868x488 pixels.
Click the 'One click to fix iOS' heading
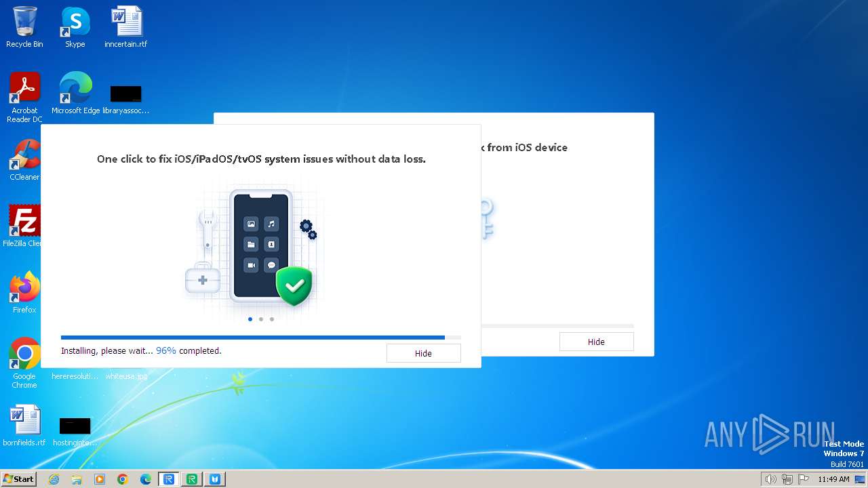261,159
